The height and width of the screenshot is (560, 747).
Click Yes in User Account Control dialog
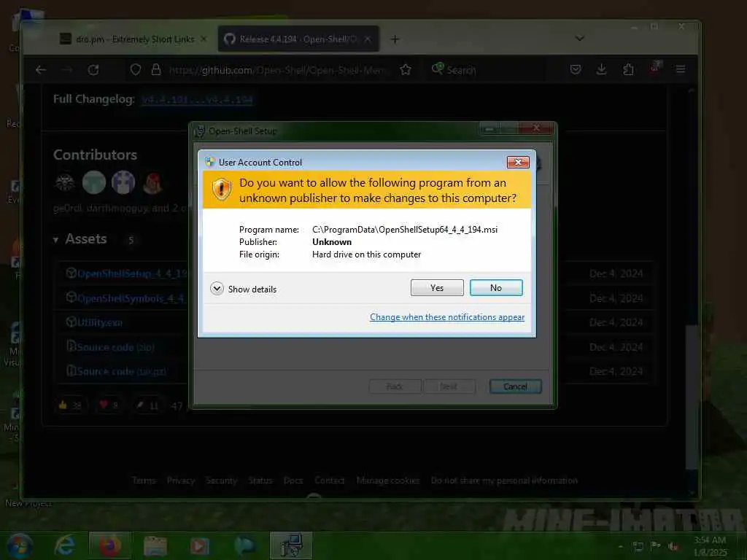click(x=437, y=287)
